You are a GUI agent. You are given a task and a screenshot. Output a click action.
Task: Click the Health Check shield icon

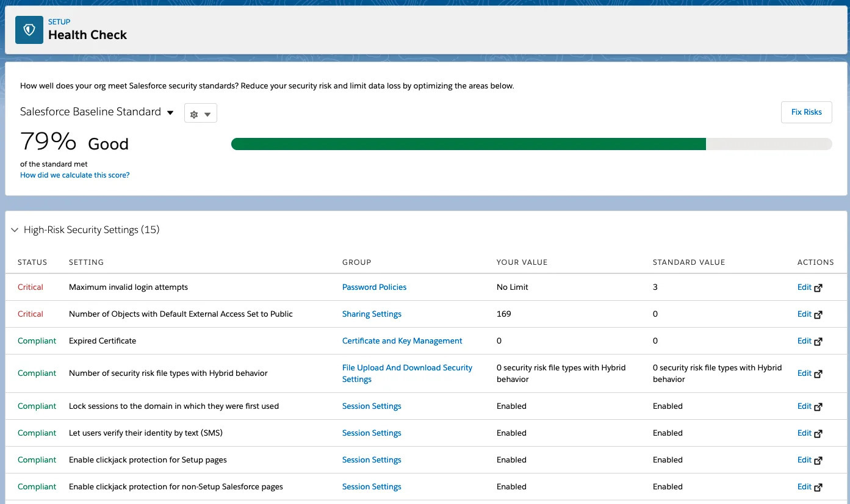pyautogui.click(x=29, y=29)
